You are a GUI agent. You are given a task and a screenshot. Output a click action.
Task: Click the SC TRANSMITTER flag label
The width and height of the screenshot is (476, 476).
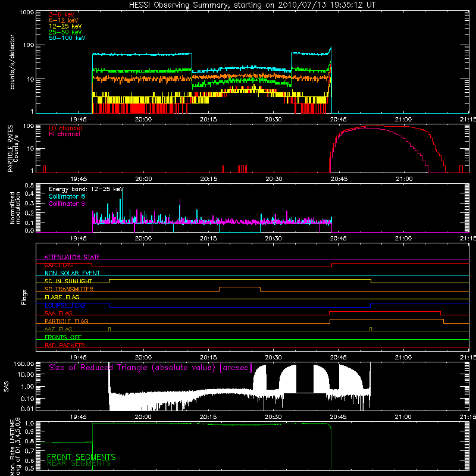[69, 289]
